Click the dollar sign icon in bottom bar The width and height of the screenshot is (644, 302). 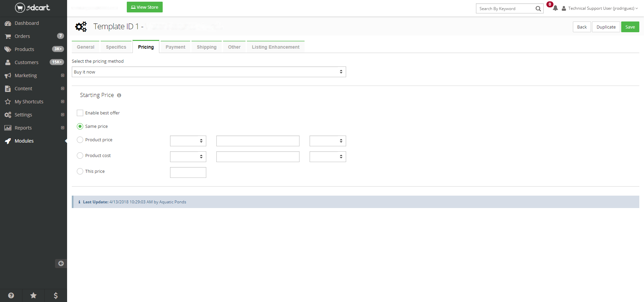56,295
